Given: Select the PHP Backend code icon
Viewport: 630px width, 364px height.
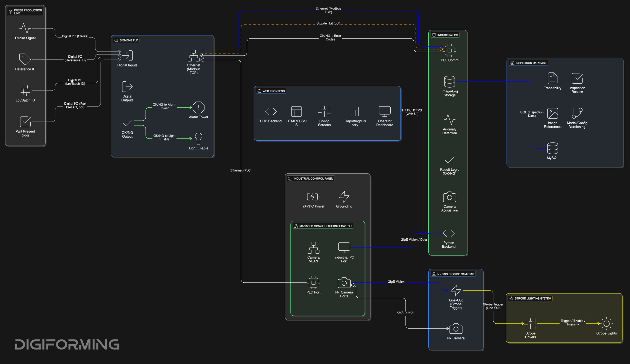Looking at the screenshot, I should pyautogui.click(x=271, y=112).
